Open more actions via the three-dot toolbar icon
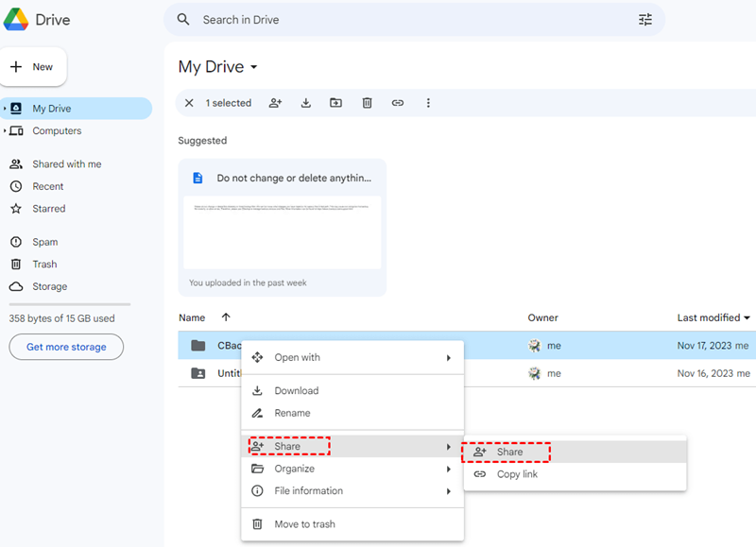The width and height of the screenshot is (756, 547). (429, 103)
